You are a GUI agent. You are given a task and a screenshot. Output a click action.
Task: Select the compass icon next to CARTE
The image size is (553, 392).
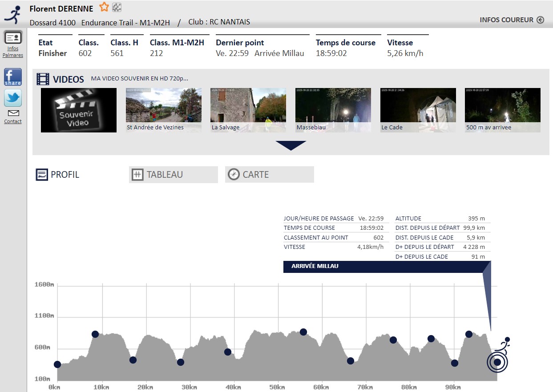[233, 174]
